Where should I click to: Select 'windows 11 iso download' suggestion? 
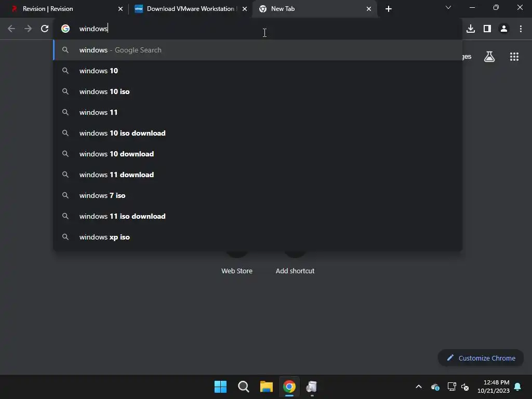click(258, 216)
